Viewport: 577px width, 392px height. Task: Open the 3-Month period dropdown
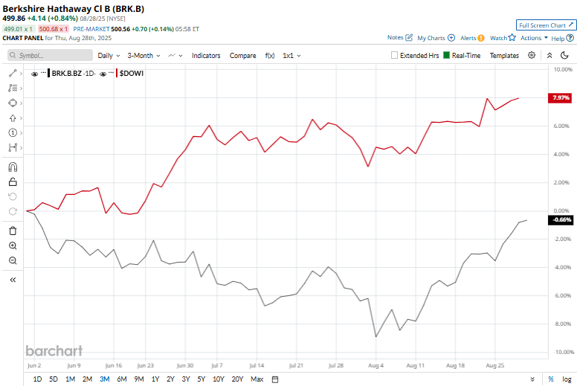point(144,56)
